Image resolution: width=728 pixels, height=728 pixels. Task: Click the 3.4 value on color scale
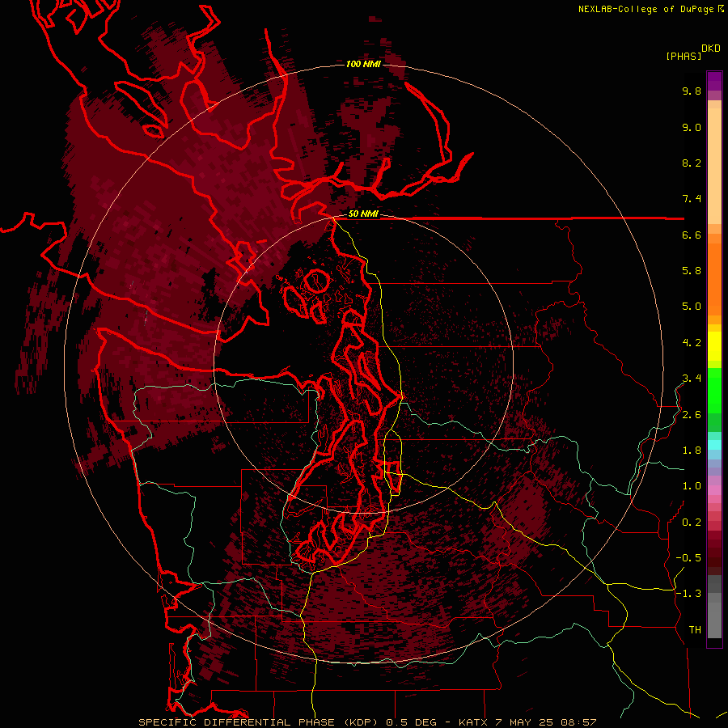[692, 379]
